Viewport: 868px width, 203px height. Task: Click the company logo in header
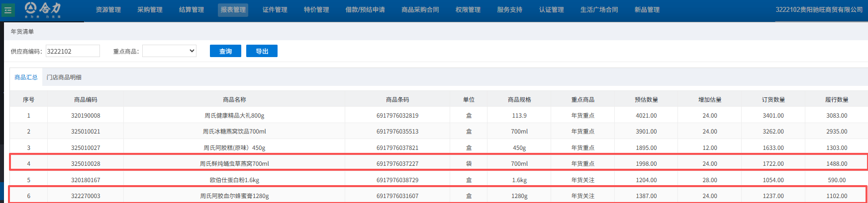click(43, 9)
